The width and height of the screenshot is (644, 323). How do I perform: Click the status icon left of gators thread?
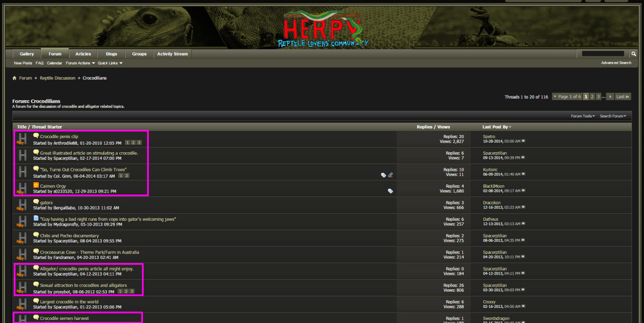[22, 205]
